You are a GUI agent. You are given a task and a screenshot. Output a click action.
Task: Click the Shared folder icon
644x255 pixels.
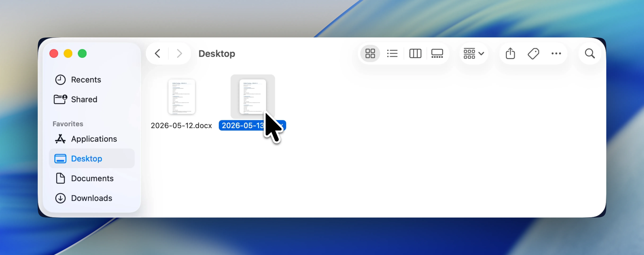tap(60, 99)
